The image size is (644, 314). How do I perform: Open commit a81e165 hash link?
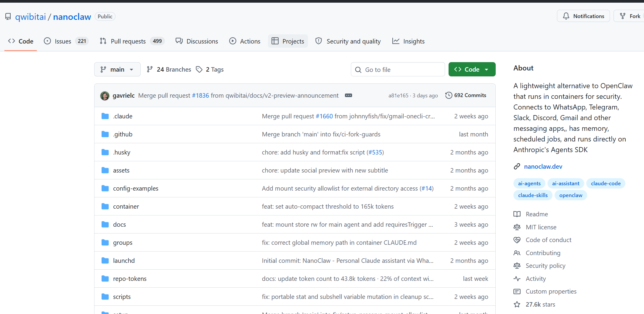point(398,96)
